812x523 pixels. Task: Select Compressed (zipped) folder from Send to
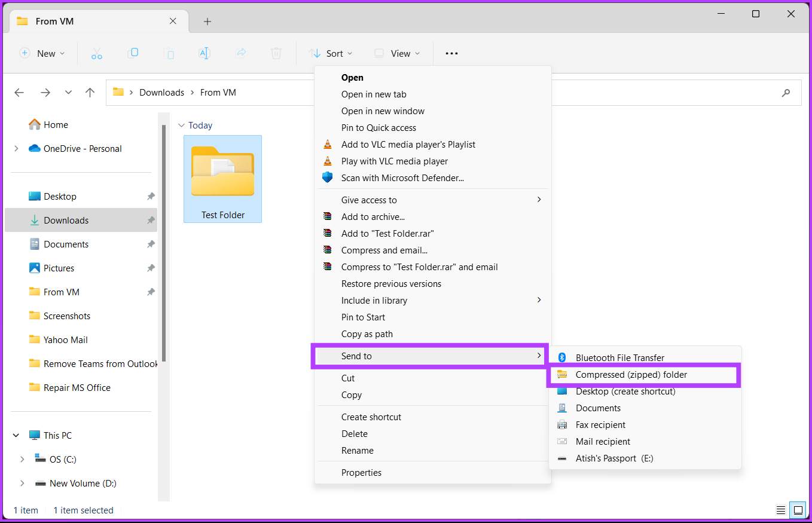tap(631, 374)
